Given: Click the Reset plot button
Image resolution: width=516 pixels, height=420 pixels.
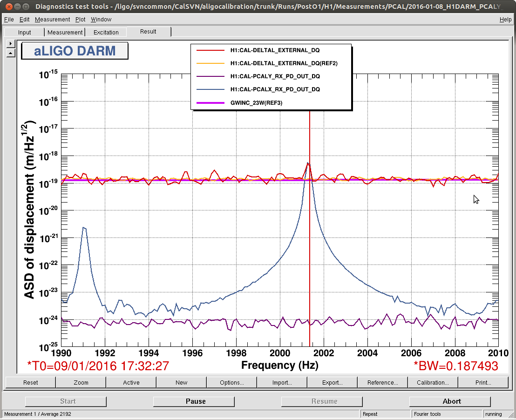Looking at the screenshot, I should (30, 383).
